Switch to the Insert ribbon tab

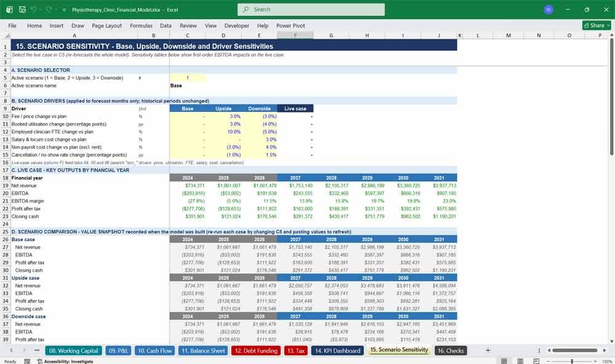(x=57, y=25)
